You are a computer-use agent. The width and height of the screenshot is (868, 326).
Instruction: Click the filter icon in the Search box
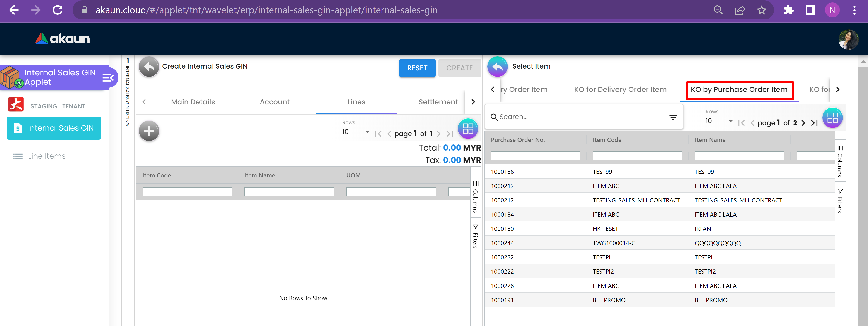673,117
